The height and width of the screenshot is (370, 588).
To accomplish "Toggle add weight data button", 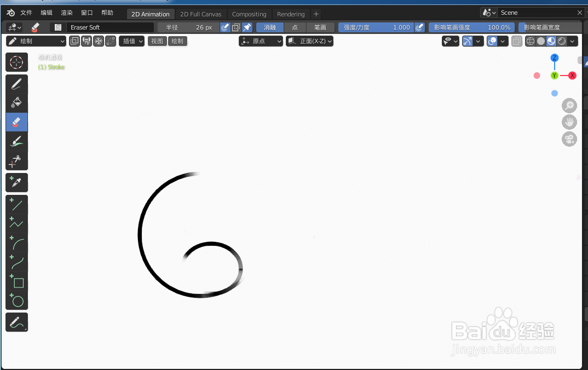I will click(99, 41).
